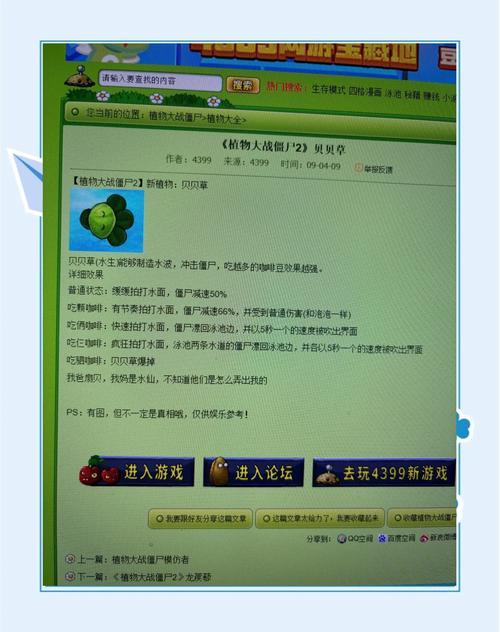Open the hot search link 秘籍
This screenshot has height=632, width=500.
click(x=412, y=95)
